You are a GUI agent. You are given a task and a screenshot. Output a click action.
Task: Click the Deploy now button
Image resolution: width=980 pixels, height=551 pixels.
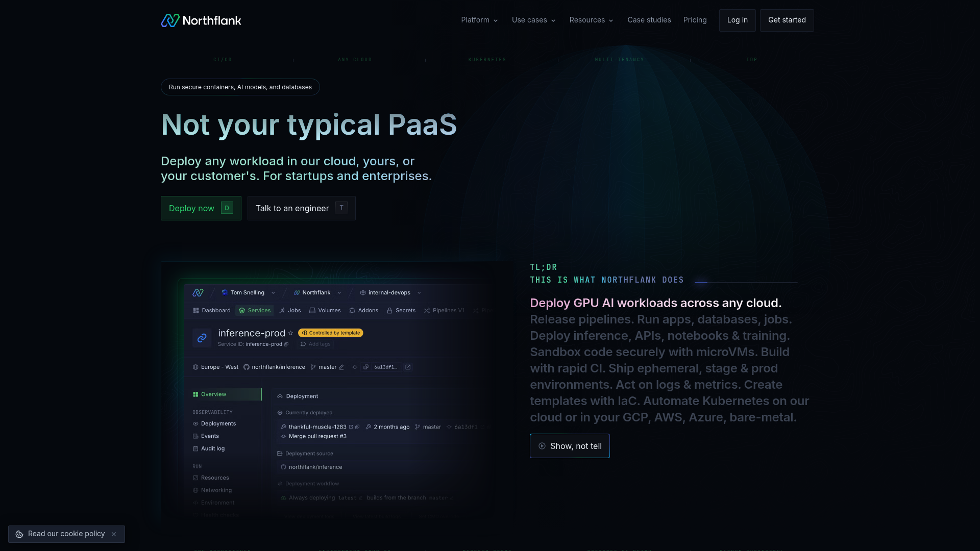point(201,208)
